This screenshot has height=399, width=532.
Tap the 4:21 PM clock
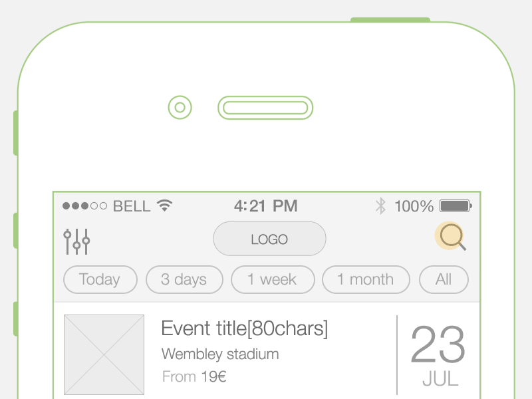pos(265,205)
